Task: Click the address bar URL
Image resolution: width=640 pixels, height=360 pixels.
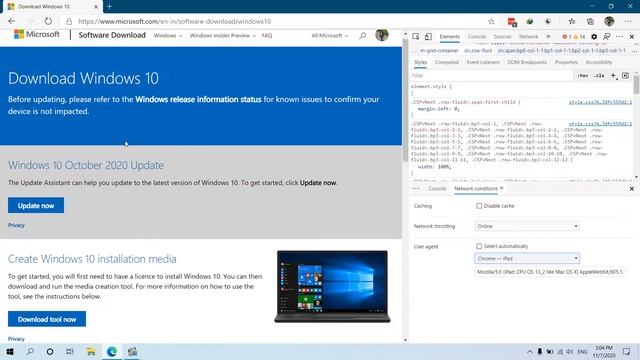Action: pyautogui.click(x=174, y=21)
